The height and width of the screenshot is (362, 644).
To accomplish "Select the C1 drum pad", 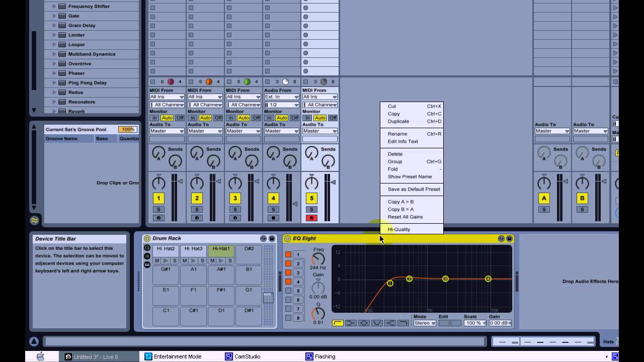I will (x=166, y=317).
